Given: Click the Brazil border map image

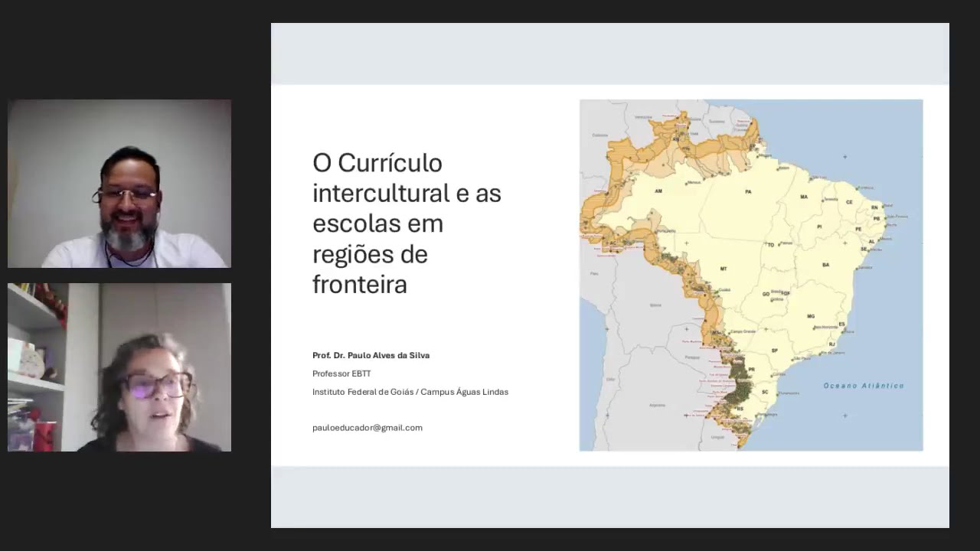Looking at the screenshot, I should (751, 275).
